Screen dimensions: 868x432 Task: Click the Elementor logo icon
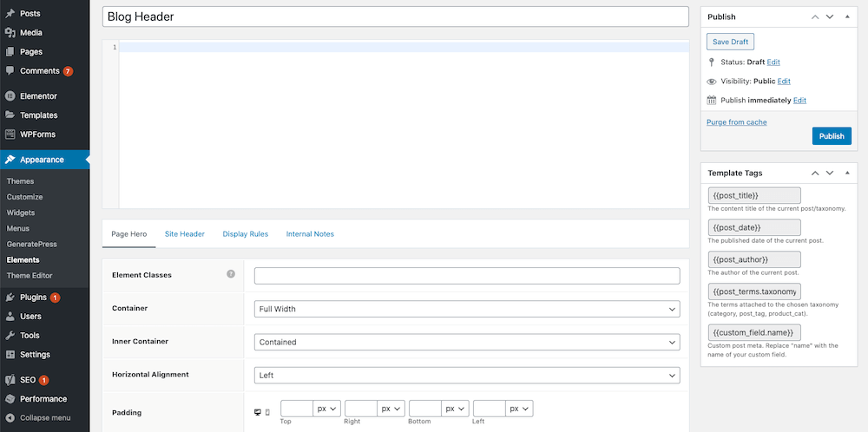coord(10,95)
